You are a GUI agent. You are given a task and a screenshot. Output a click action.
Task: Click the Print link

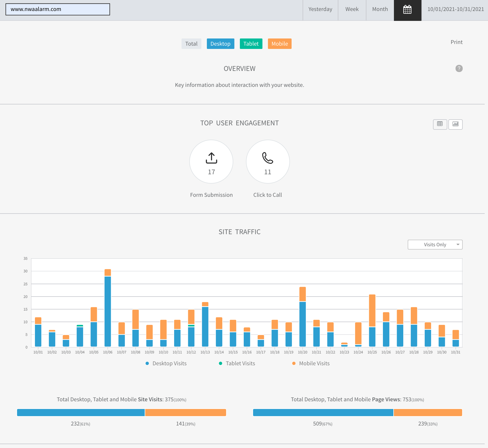pos(456,42)
